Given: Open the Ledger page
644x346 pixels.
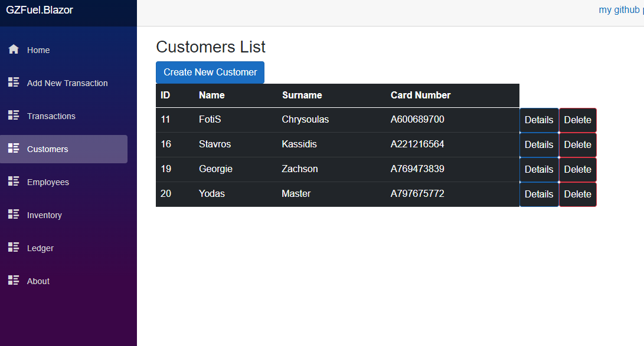Looking at the screenshot, I should (64, 248).
